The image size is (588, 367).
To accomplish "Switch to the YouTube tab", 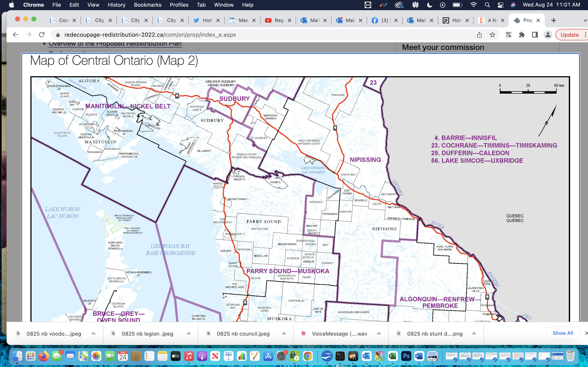I will click(277, 20).
